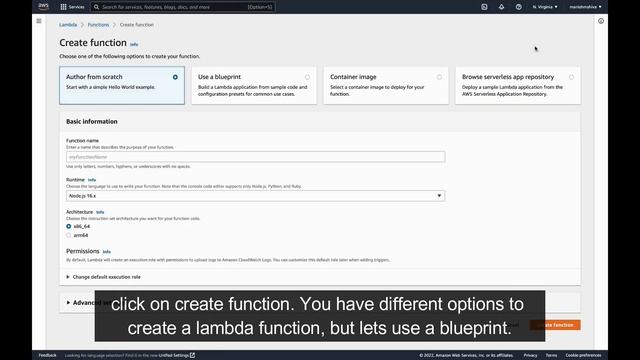Open the CloudShell icon in the header
The height and width of the screenshot is (360, 640).
(x=484, y=7)
